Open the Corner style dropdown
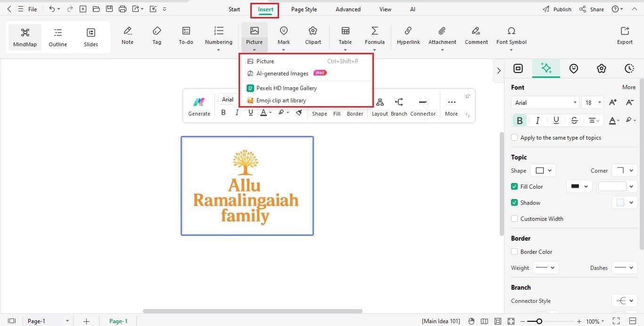 [x=624, y=170]
